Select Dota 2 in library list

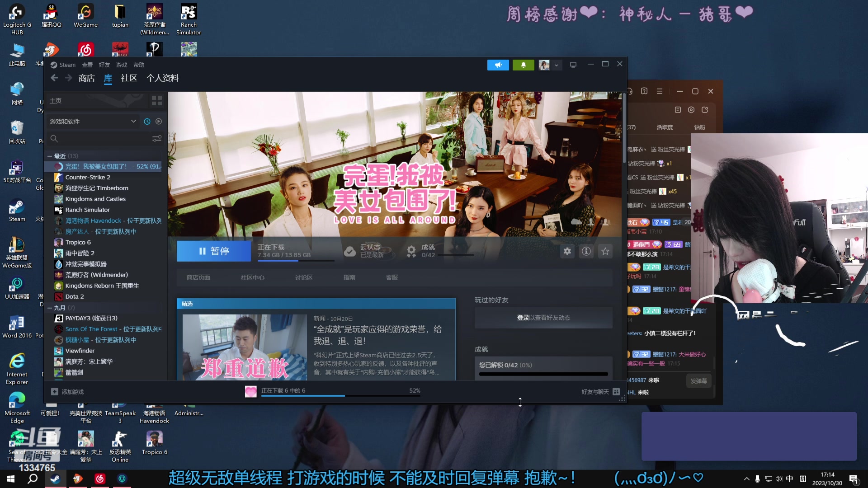tap(75, 296)
